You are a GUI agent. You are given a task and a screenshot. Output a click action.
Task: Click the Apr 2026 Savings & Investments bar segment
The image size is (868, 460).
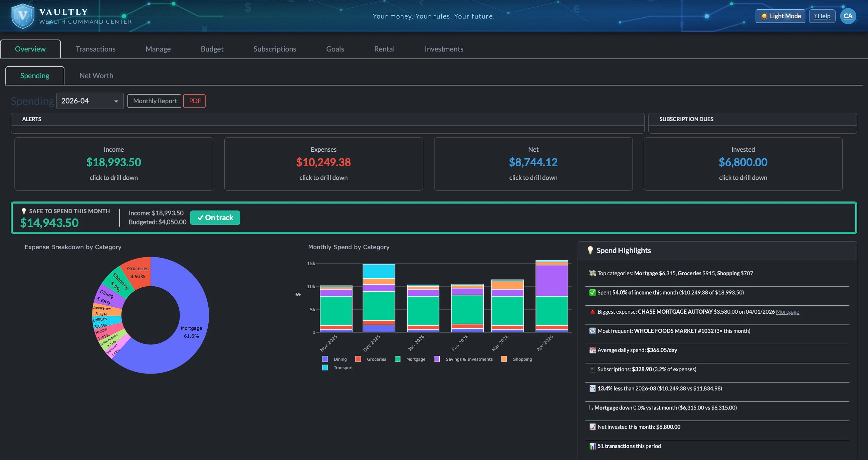pyautogui.click(x=552, y=281)
